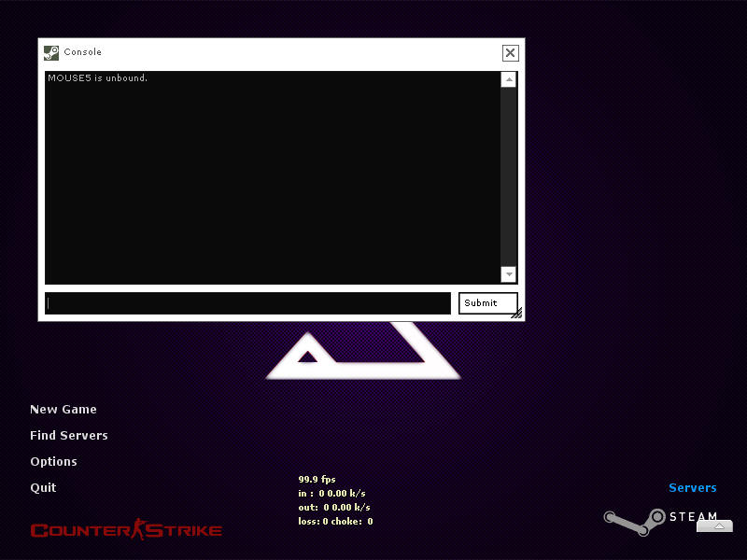Click the '99.9 fps' readout
Screen dimensions: 747x560
(317, 479)
